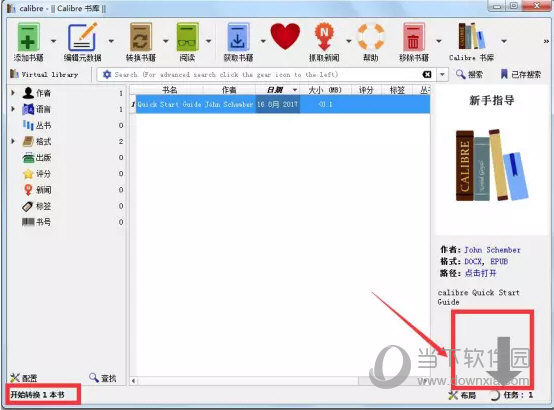
Task: Click the Calibre library books icon
Action: tap(471, 37)
